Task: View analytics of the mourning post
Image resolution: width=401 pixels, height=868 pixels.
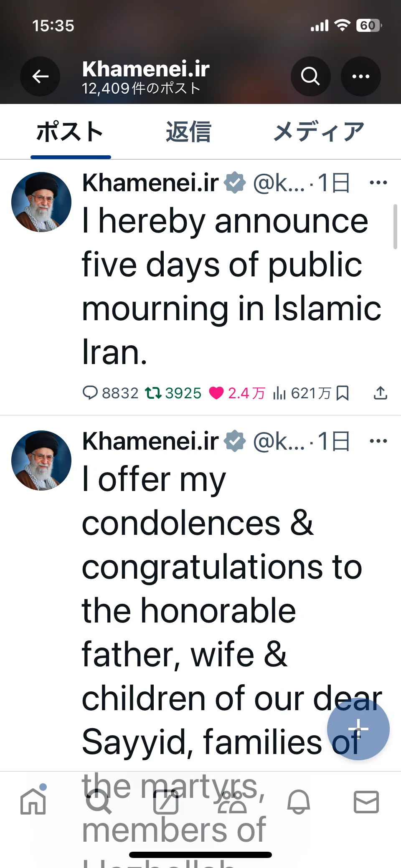Action: pyautogui.click(x=302, y=393)
